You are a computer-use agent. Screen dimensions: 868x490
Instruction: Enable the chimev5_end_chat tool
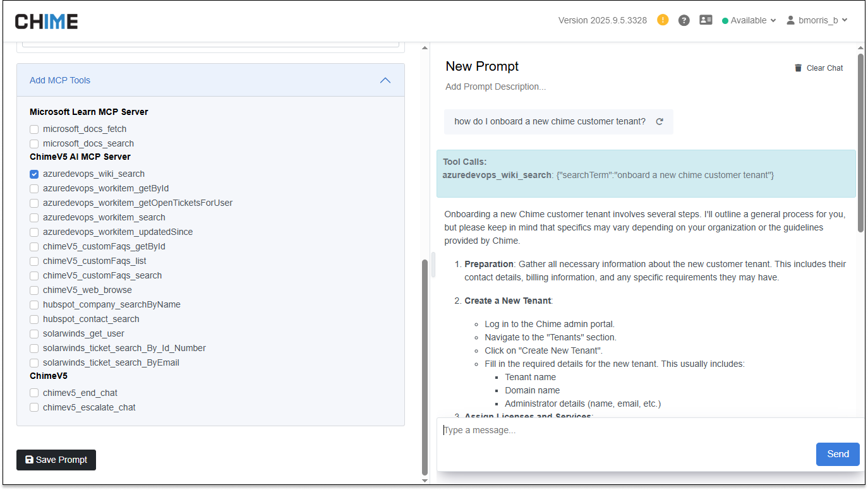(34, 393)
